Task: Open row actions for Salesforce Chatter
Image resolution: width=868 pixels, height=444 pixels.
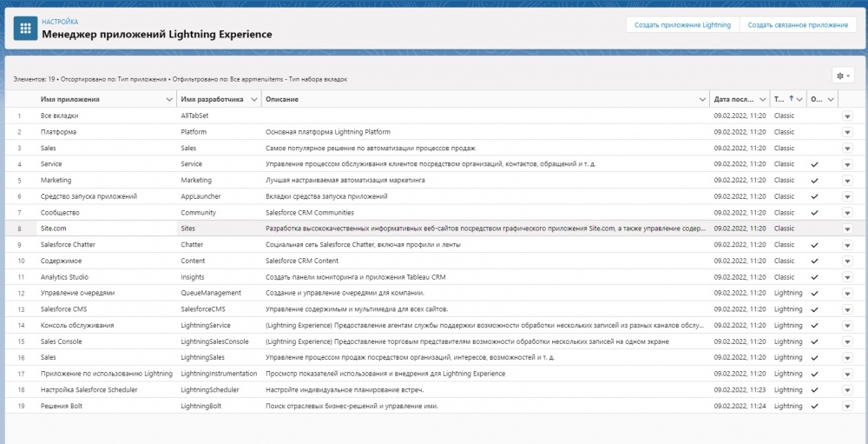Action: pyautogui.click(x=847, y=244)
